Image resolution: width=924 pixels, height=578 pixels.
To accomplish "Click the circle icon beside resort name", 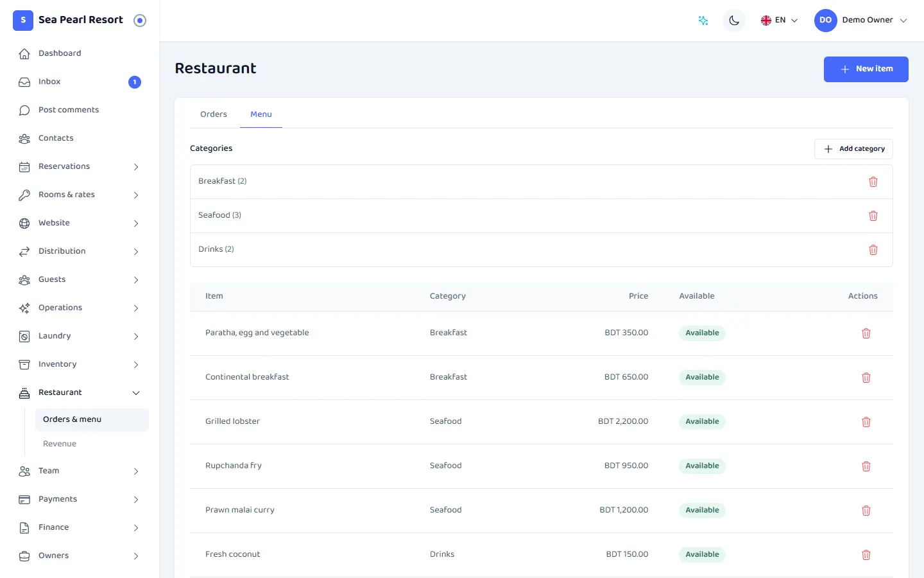I will coord(140,21).
